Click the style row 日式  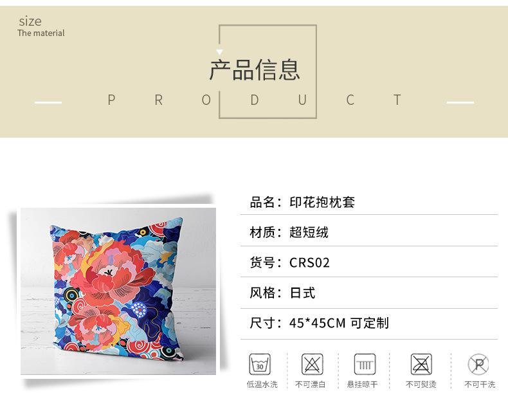click(x=368, y=293)
